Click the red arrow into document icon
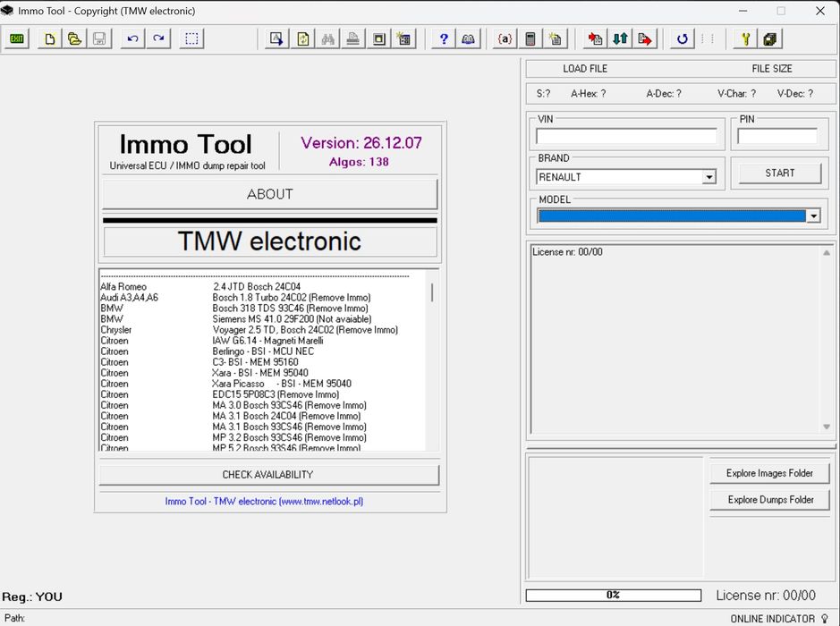The image size is (840, 626). (x=595, y=38)
